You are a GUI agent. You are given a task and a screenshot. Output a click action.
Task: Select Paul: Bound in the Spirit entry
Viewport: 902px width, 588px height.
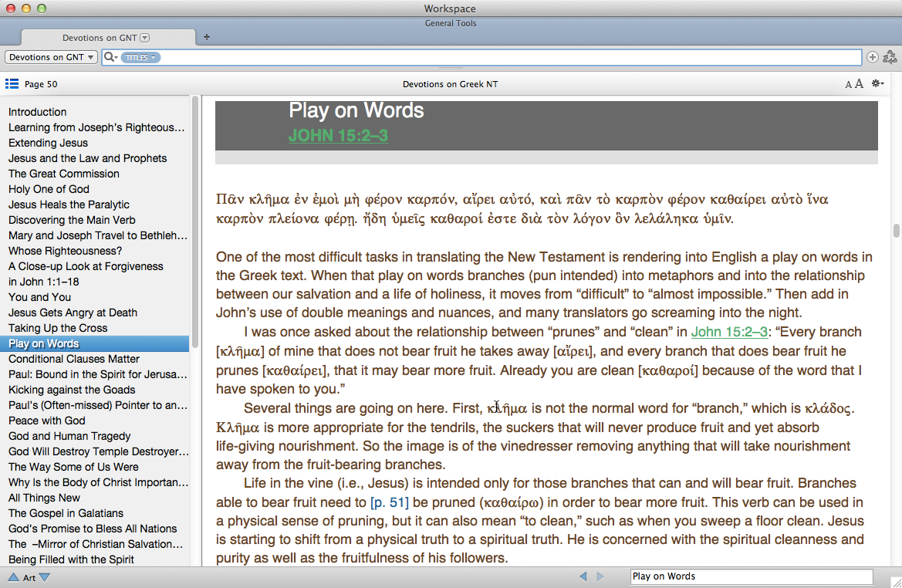98,374
